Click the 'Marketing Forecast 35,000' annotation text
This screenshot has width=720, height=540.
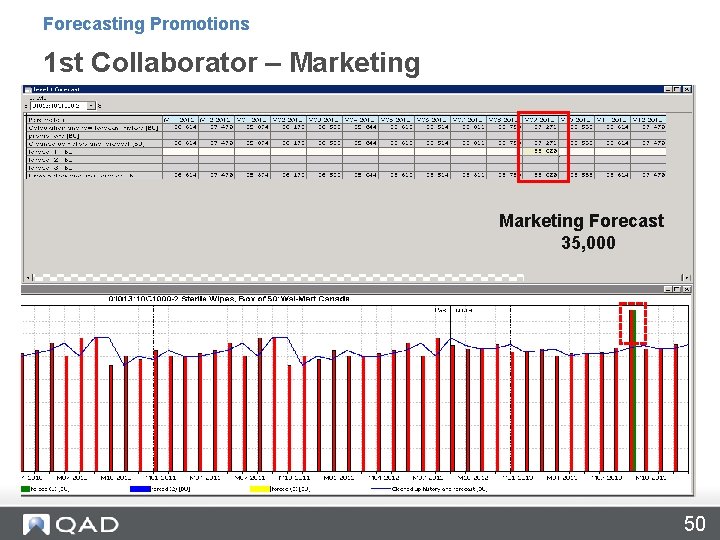coord(582,231)
